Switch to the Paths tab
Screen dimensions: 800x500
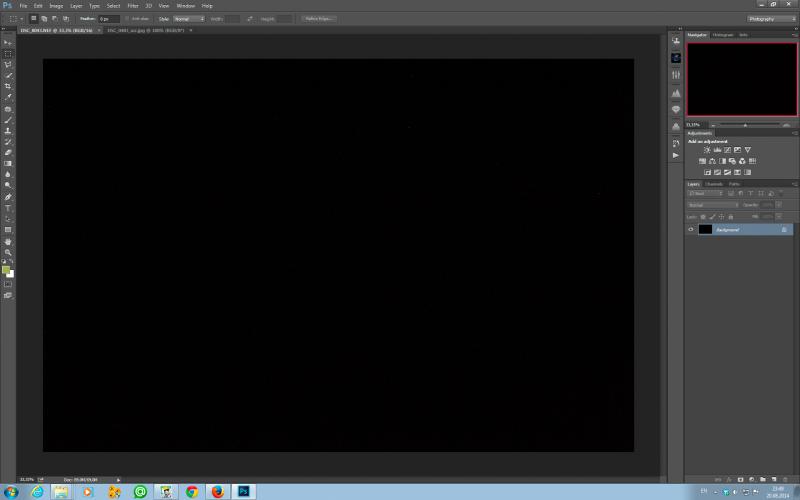coord(734,184)
